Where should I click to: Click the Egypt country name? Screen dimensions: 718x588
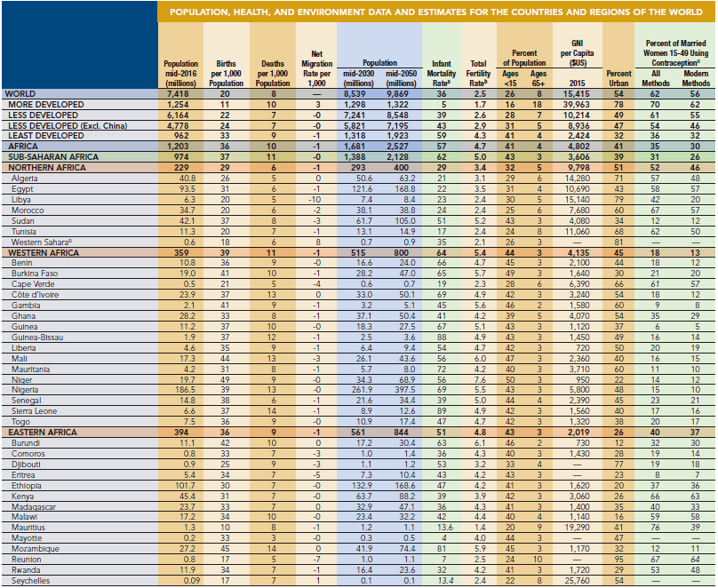coord(24,189)
